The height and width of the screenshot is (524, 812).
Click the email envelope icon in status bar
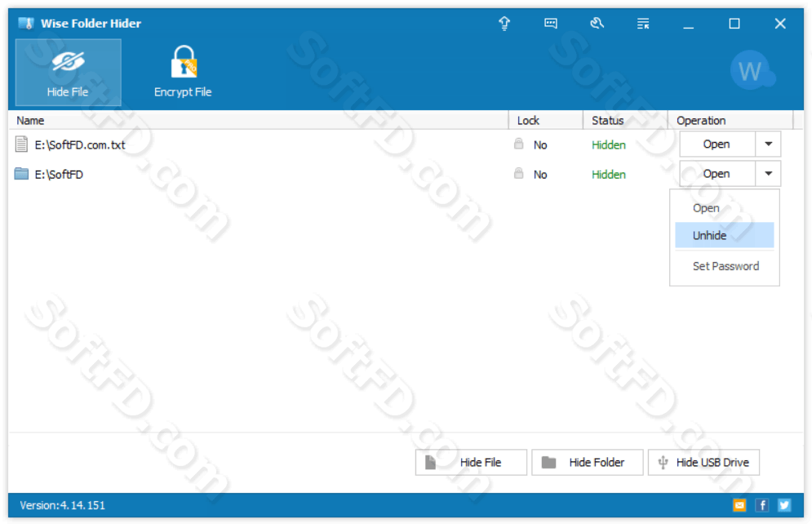[739, 505]
